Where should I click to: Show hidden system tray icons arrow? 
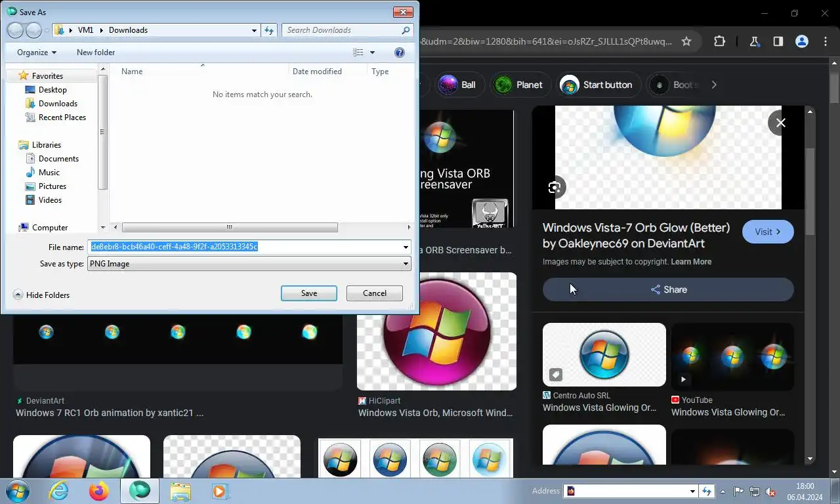pos(723,491)
